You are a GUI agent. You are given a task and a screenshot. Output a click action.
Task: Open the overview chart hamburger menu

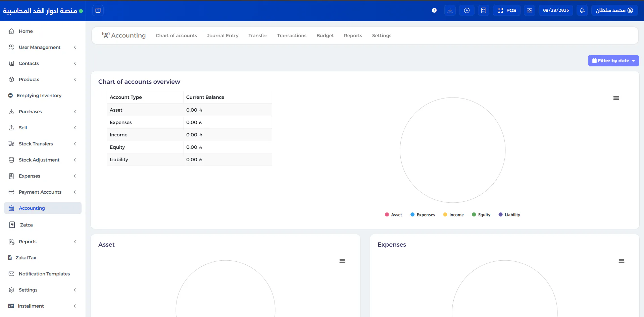(x=616, y=98)
